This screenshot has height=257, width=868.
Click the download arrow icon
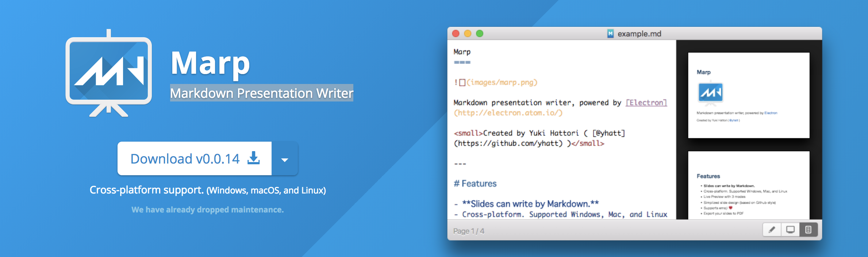coord(254,158)
